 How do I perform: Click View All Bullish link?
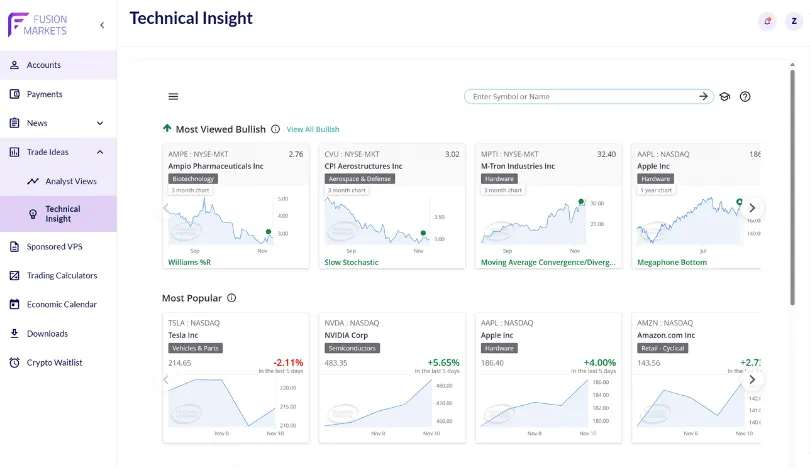[x=313, y=130]
